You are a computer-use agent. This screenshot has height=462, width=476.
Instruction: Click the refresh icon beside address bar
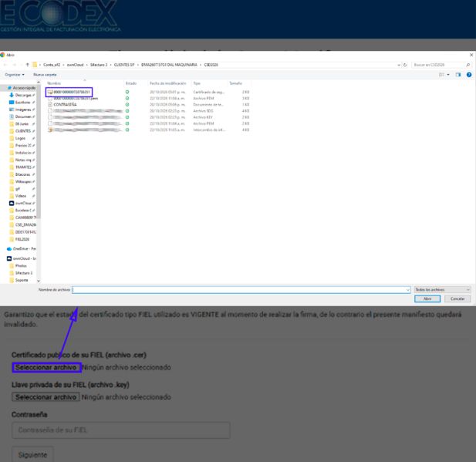405,65
